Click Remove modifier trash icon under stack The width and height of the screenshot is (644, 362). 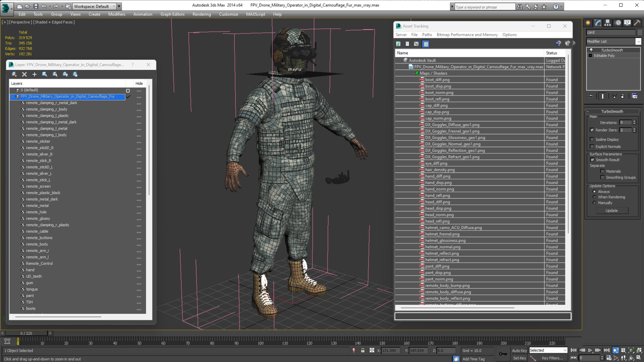623,96
